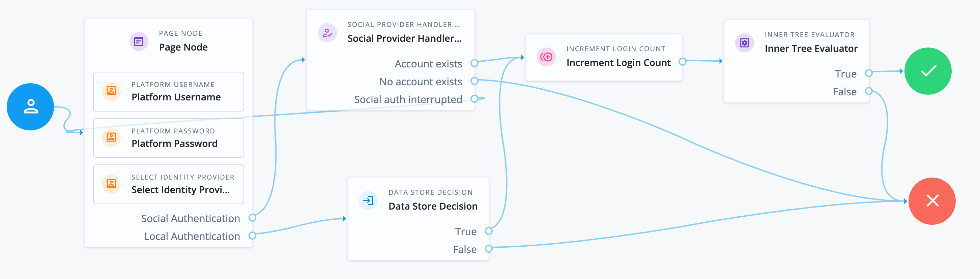Image resolution: width=980 pixels, height=279 pixels.
Task: Click the True outcome of Data Store Decision
Action: pos(488,231)
